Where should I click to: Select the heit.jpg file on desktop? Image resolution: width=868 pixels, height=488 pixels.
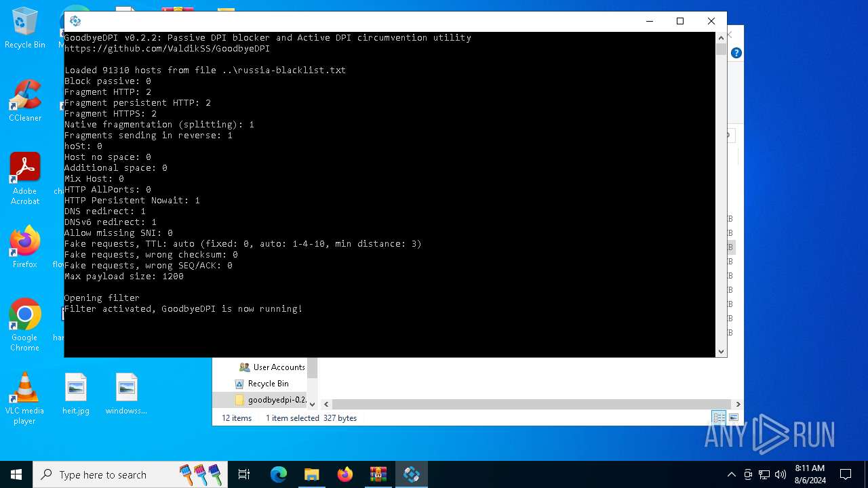pos(76,394)
